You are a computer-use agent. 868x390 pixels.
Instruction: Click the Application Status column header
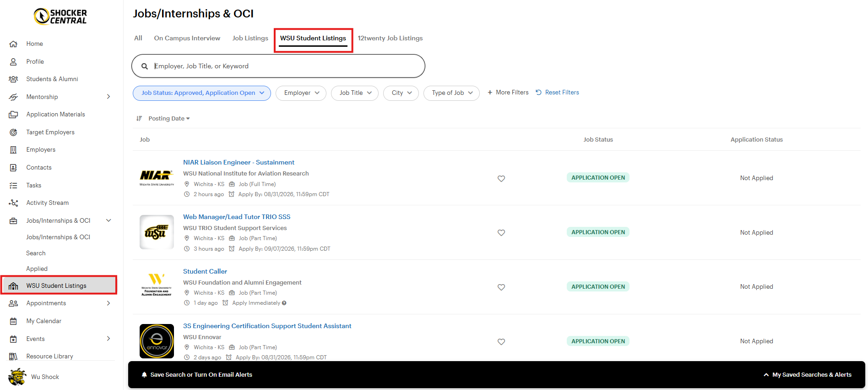pos(756,140)
